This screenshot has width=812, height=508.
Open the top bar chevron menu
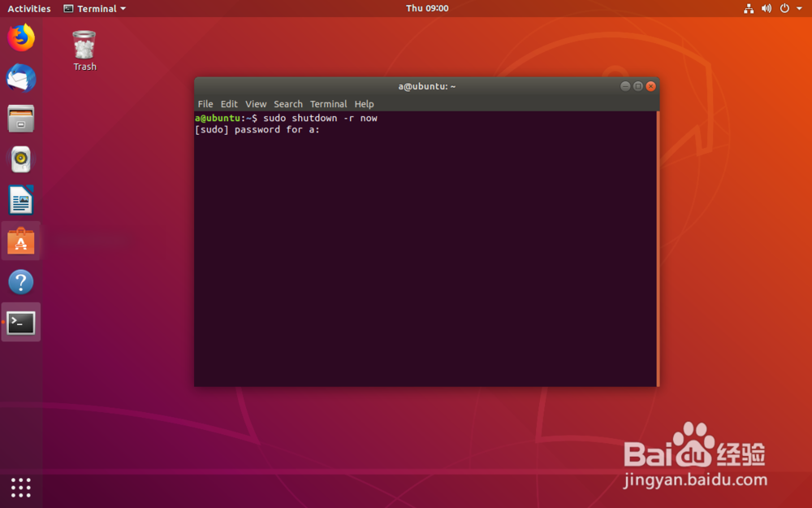tap(800, 8)
